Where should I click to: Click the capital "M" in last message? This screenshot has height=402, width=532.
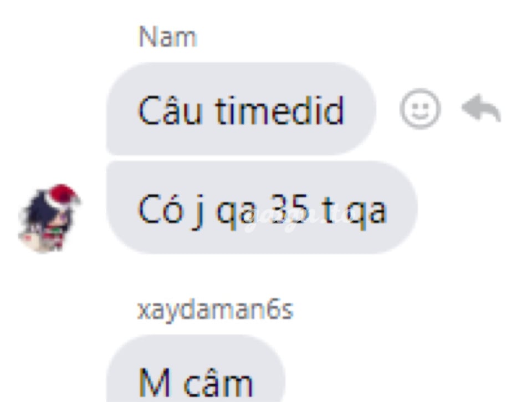click(155, 382)
